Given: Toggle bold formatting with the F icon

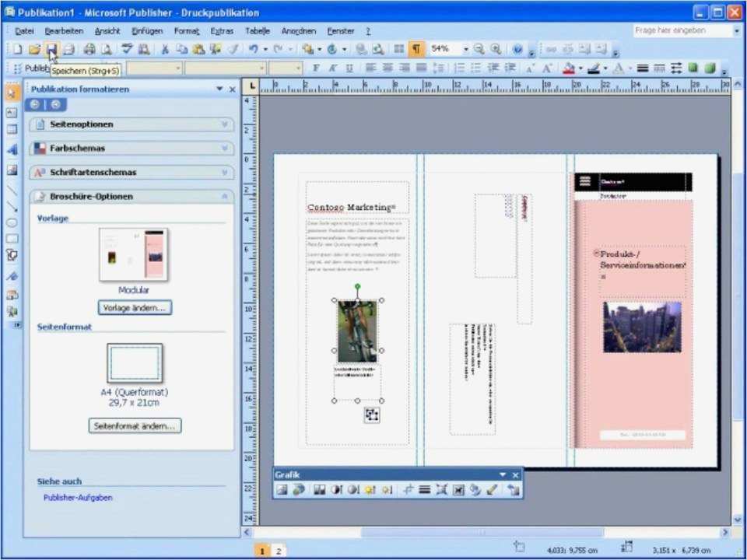Looking at the screenshot, I should pos(317,68).
